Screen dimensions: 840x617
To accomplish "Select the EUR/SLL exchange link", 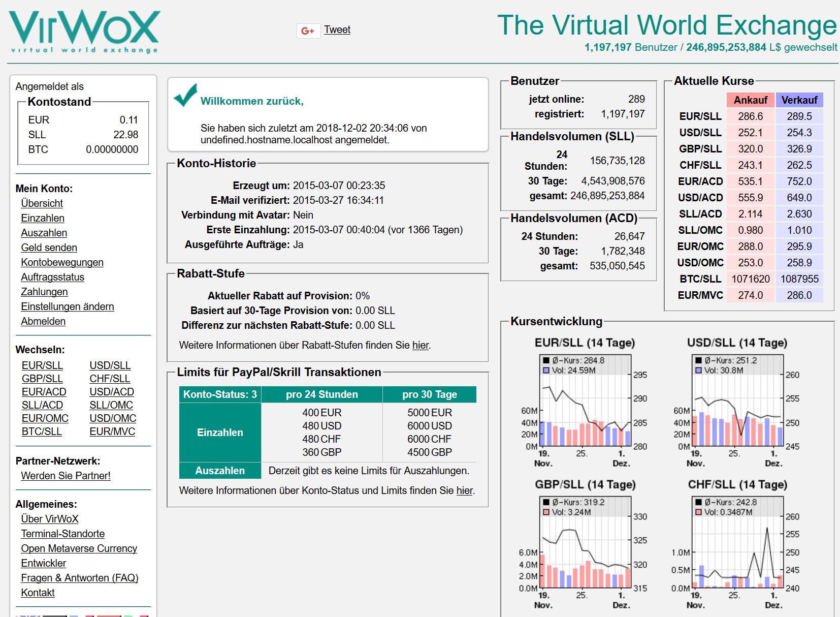I will pos(42,365).
